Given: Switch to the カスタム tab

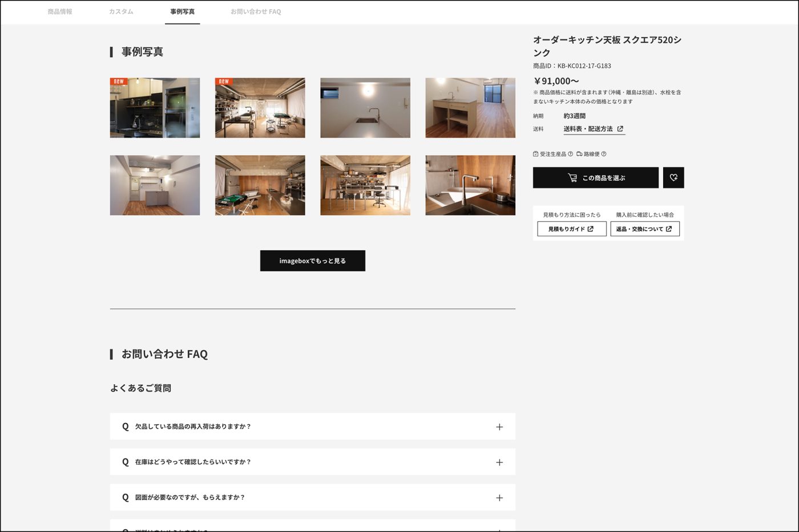Looking at the screenshot, I should pos(121,11).
